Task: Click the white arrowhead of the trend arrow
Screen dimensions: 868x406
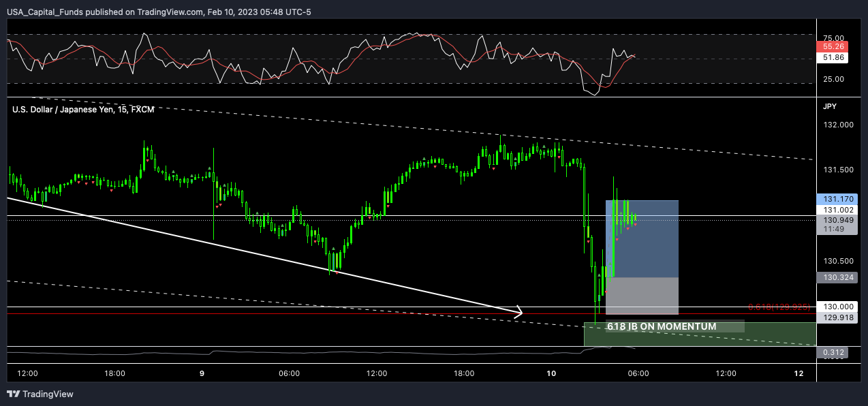Action: point(518,313)
